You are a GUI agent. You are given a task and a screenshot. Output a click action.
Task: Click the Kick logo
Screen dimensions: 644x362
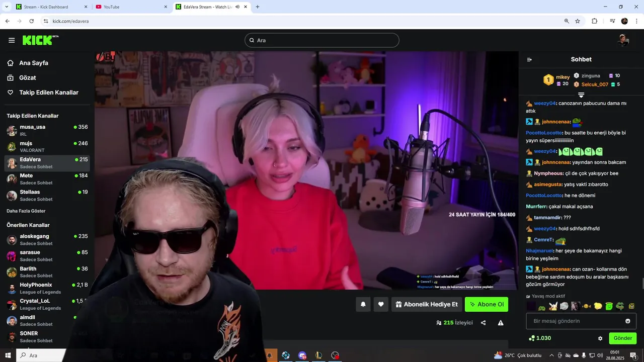pos(40,40)
